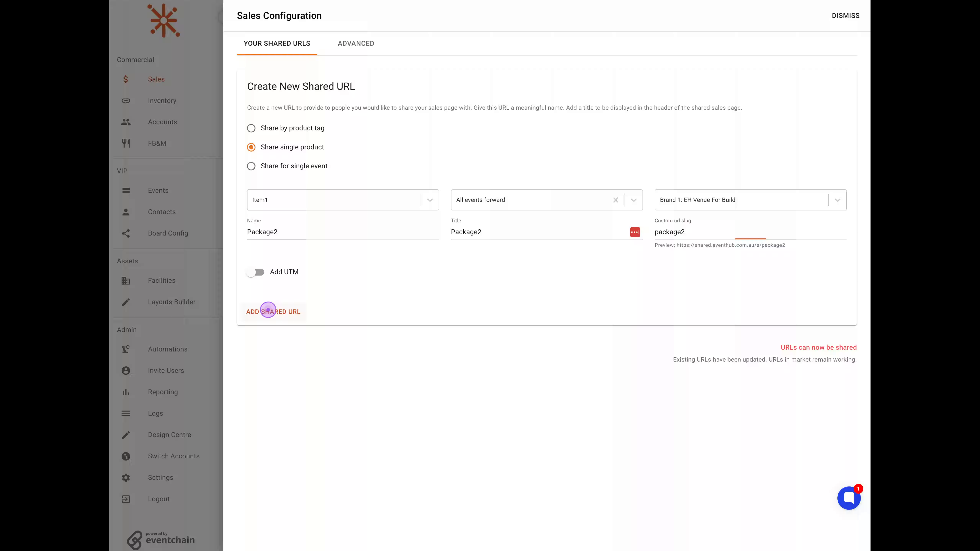This screenshot has height=551, width=980.
Task: Clear the All events forward selection
Action: [x=616, y=200]
